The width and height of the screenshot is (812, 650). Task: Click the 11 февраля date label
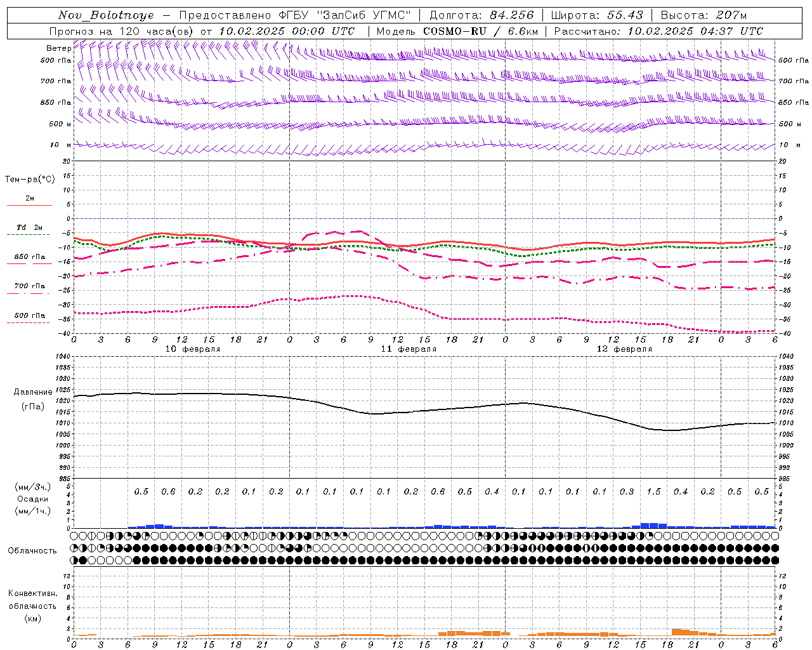(409, 349)
